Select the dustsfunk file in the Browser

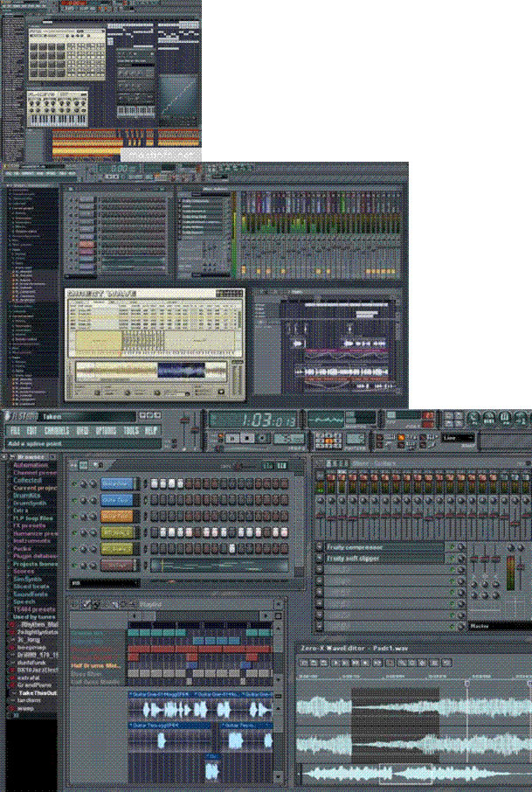tap(31, 663)
